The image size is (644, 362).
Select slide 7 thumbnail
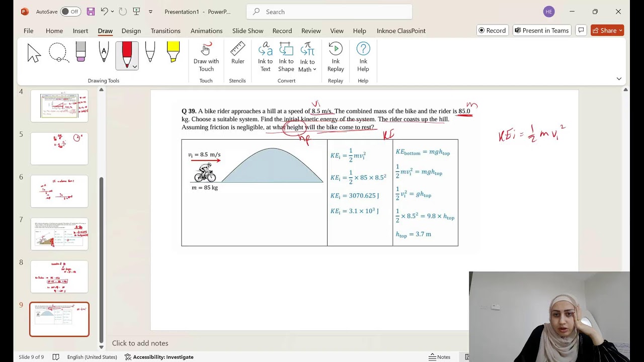point(59,234)
